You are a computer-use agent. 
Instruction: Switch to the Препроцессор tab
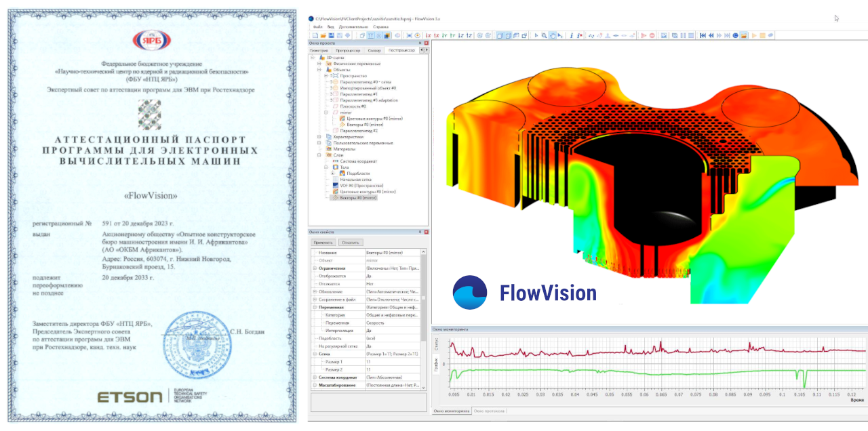click(x=347, y=50)
